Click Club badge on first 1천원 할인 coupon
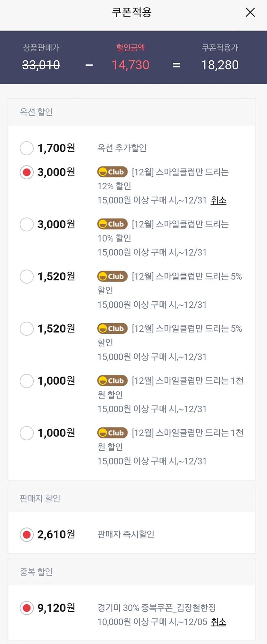 pyautogui.click(x=112, y=381)
